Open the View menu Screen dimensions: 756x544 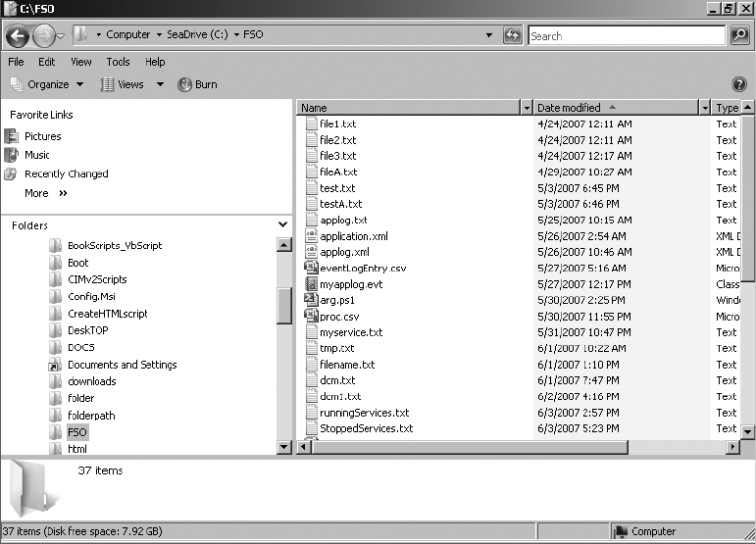(x=81, y=62)
